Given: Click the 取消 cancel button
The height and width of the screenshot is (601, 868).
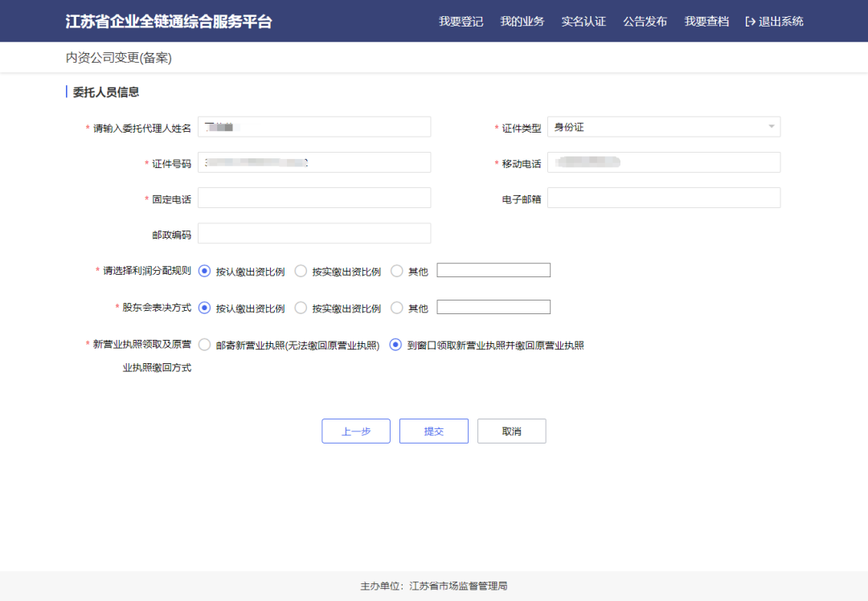Looking at the screenshot, I should point(511,431).
